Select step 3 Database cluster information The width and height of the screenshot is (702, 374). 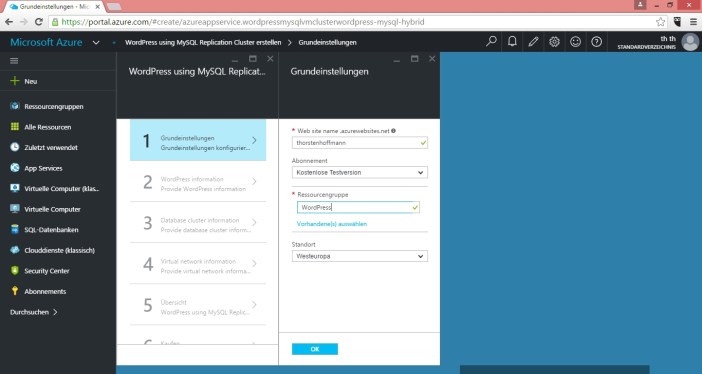click(198, 223)
